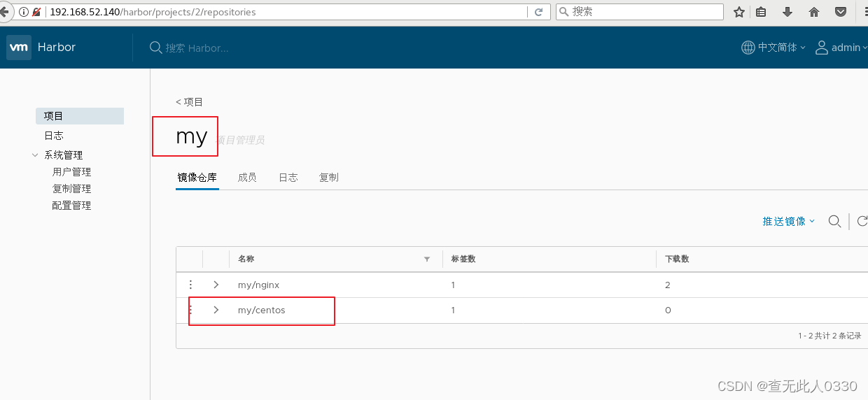This screenshot has width=868, height=400.
Task: Switch to the 复制 tab
Action: [x=329, y=178]
